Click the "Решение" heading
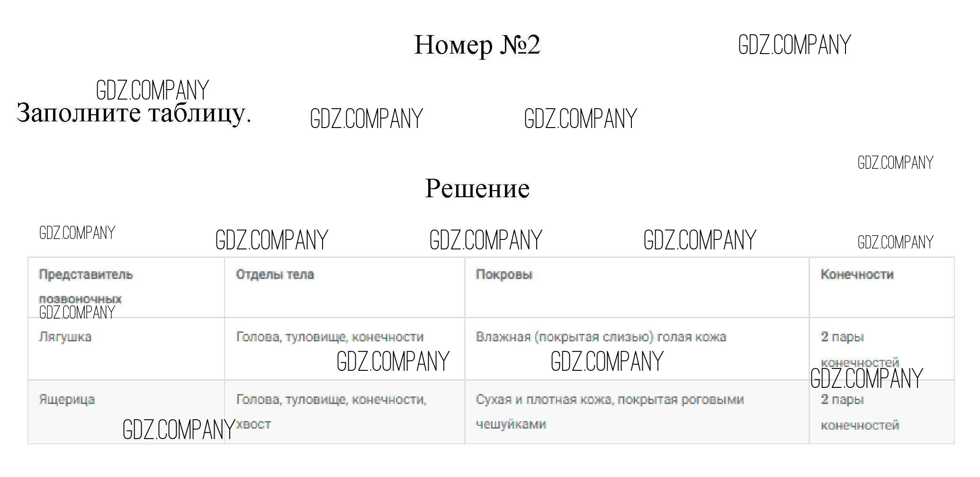This screenshot has width=980, height=477. [x=477, y=189]
